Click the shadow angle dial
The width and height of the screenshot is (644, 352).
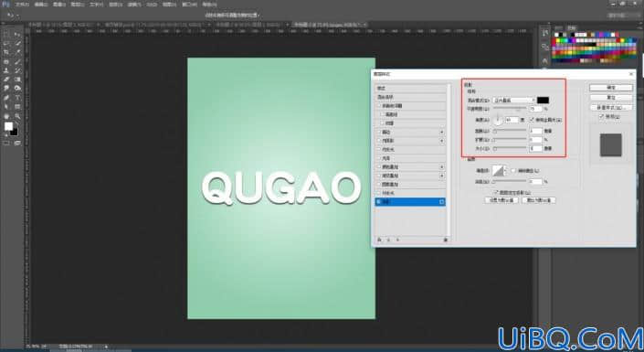point(498,120)
